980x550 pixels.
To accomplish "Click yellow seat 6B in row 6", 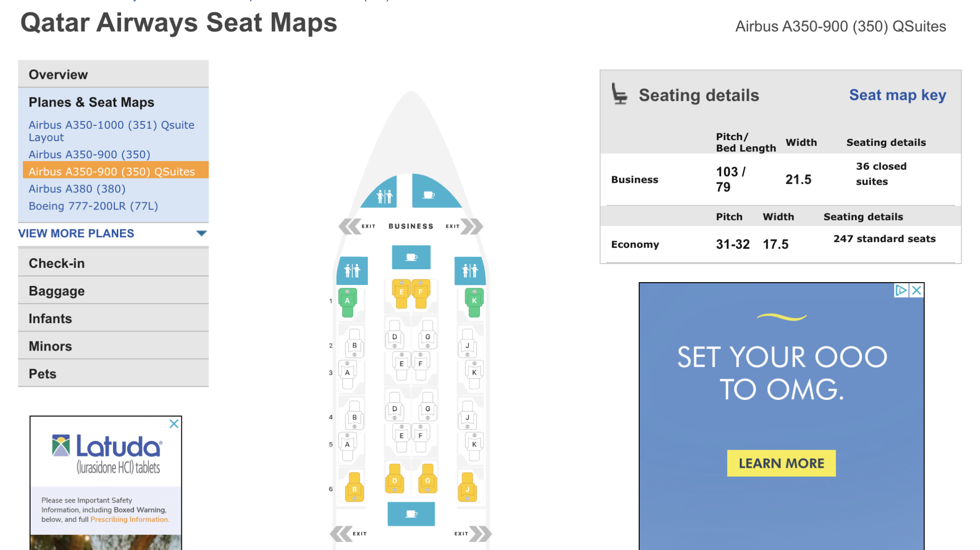I will pos(354,488).
